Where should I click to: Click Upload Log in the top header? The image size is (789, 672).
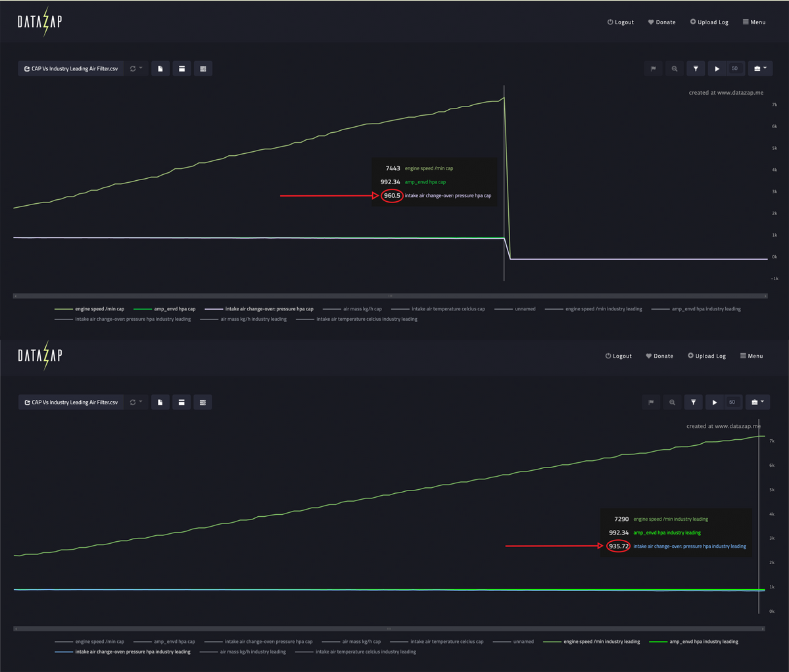click(709, 22)
